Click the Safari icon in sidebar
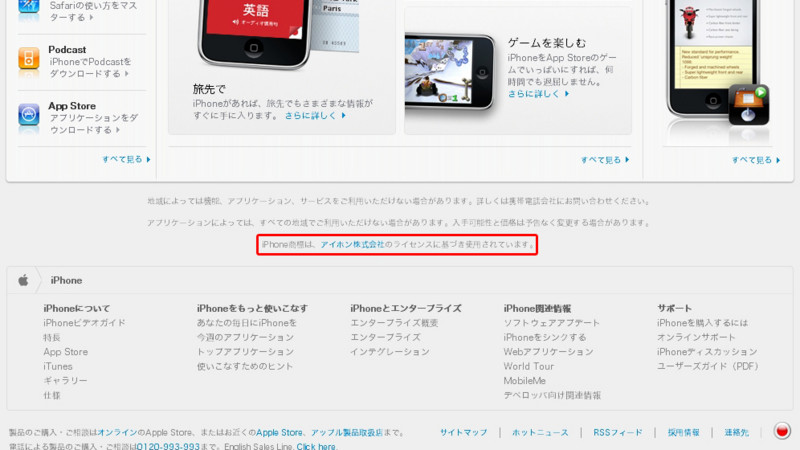The width and height of the screenshot is (800, 450). (29, 6)
